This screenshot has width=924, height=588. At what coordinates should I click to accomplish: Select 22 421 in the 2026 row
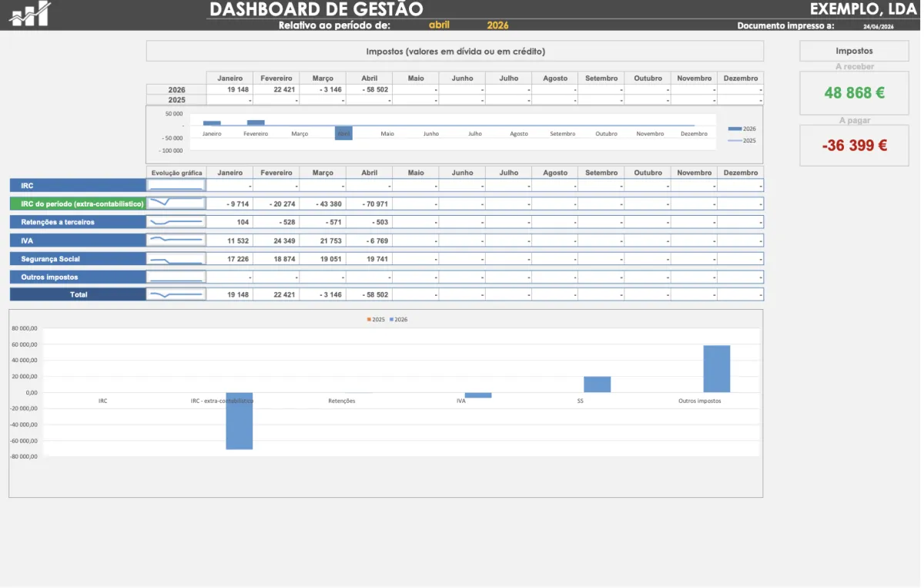coord(276,89)
